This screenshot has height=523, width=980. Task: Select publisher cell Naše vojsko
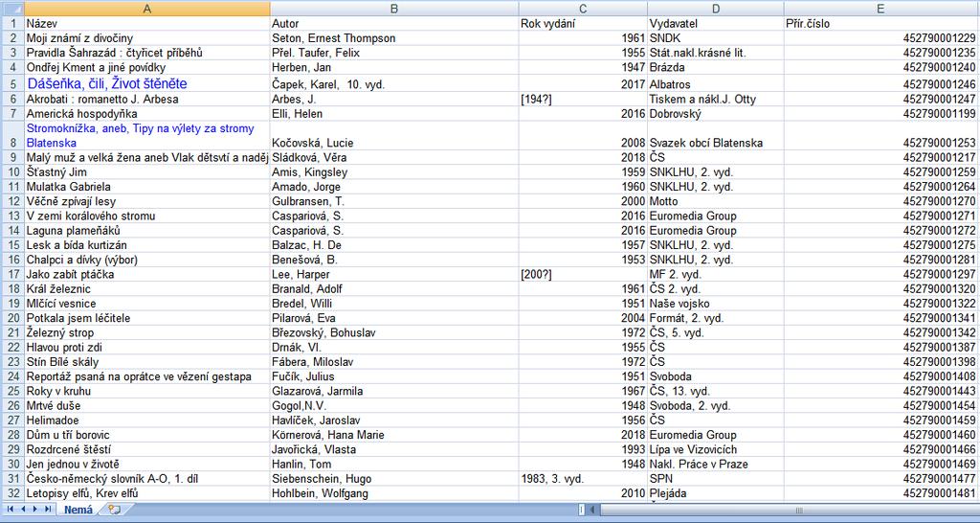point(716,304)
